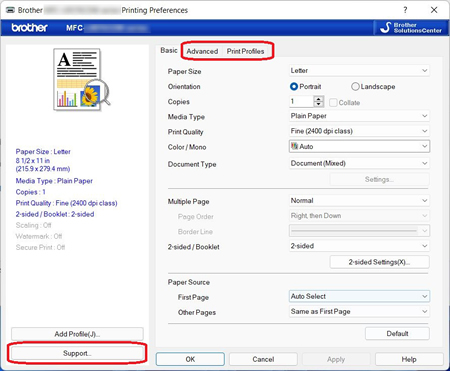450x371 pixels.
Task: Click the 2-sided Settings(X) button
Action: pyautogui.click(x=379, y=262)
